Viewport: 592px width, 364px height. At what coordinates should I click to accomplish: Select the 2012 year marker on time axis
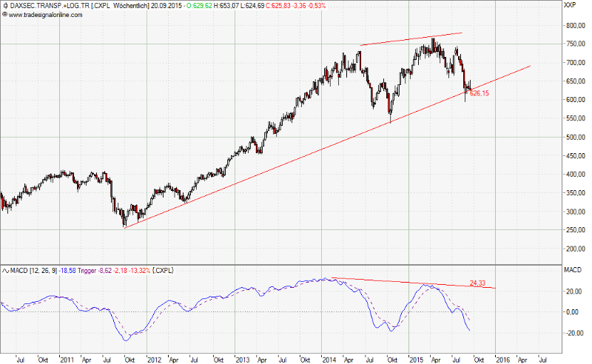point(154,357)
